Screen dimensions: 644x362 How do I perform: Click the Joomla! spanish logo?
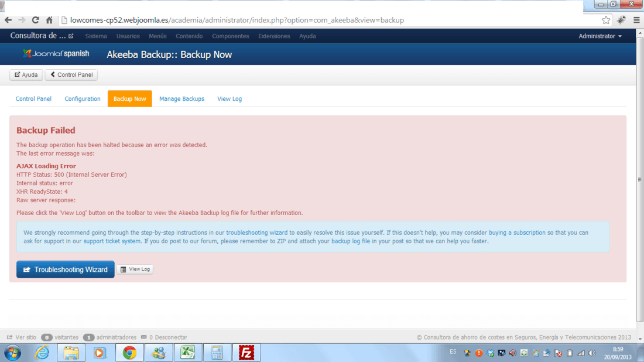(x=56, y=53)
